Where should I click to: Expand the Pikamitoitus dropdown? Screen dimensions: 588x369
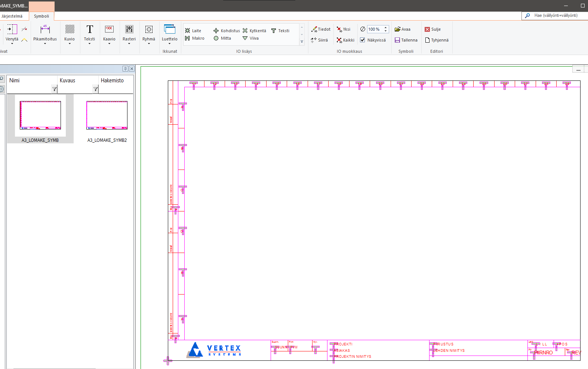45,44
